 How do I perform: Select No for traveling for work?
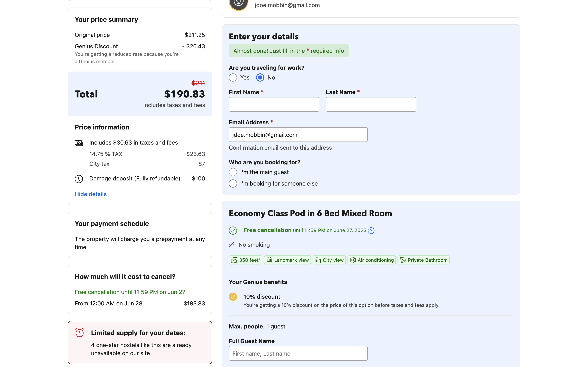(260, 78)
